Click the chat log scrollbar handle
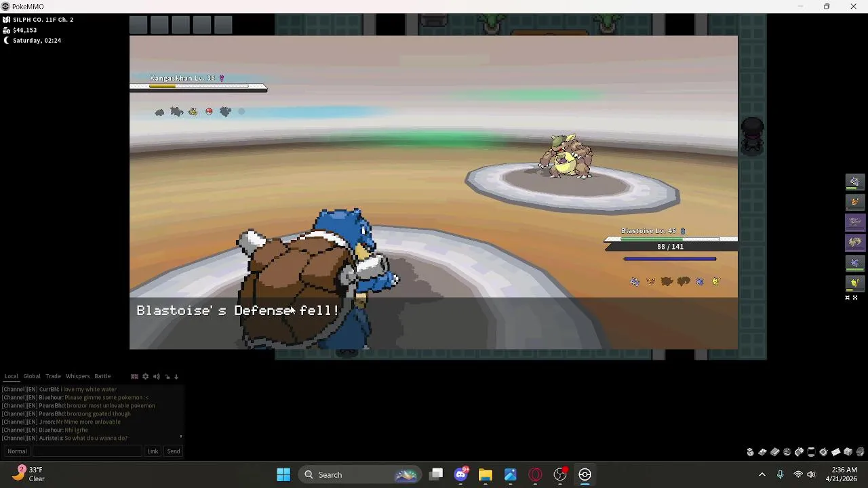 180,437
